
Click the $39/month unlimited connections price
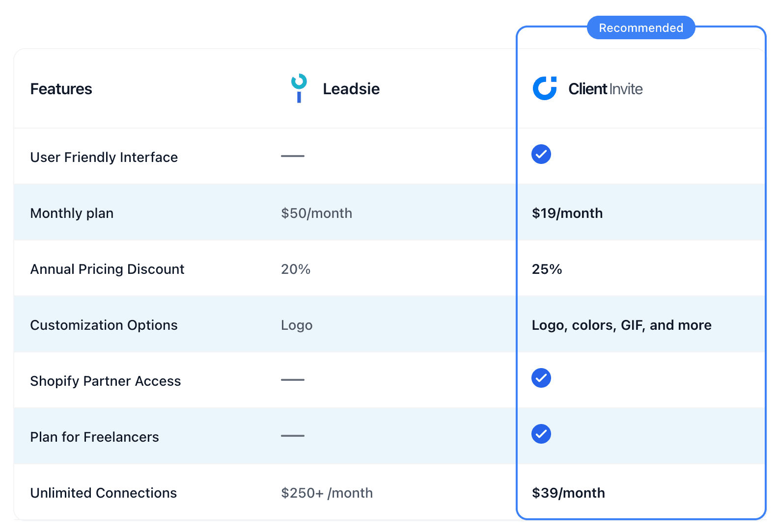tap(568, 493)
